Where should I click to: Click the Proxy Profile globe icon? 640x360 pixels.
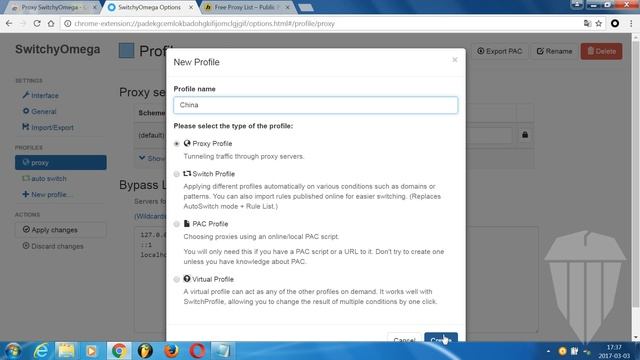(187, 143)
